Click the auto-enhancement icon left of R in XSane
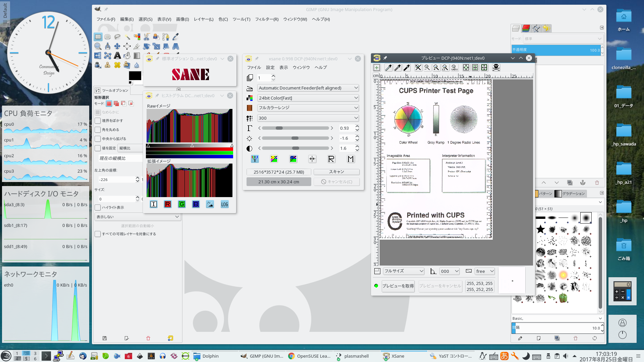 tap(312, 159)
